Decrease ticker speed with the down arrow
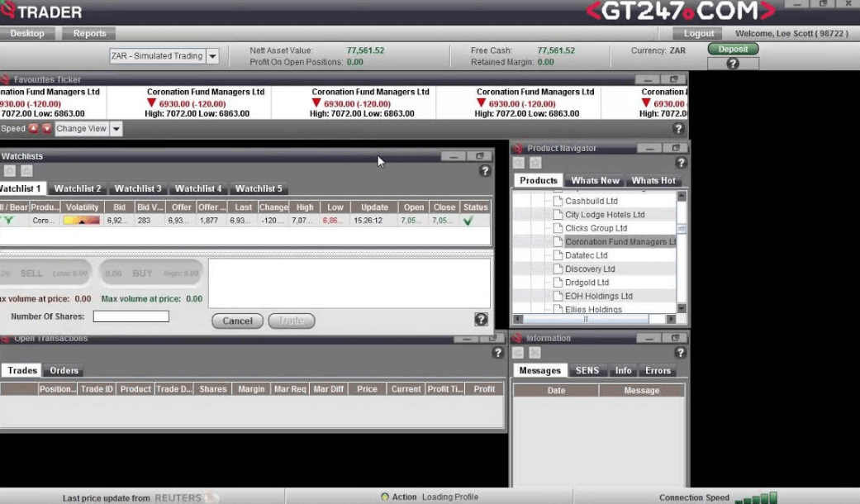 pos(47,129)
